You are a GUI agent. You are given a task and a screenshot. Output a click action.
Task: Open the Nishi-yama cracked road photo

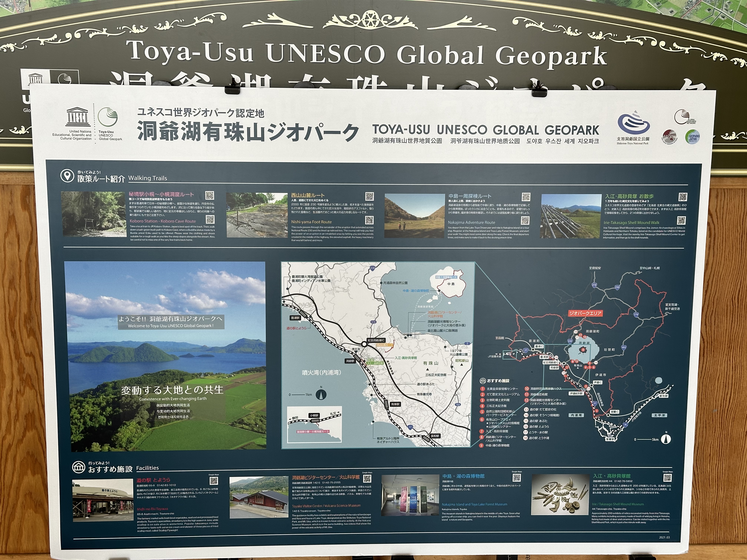pos(257,215)
